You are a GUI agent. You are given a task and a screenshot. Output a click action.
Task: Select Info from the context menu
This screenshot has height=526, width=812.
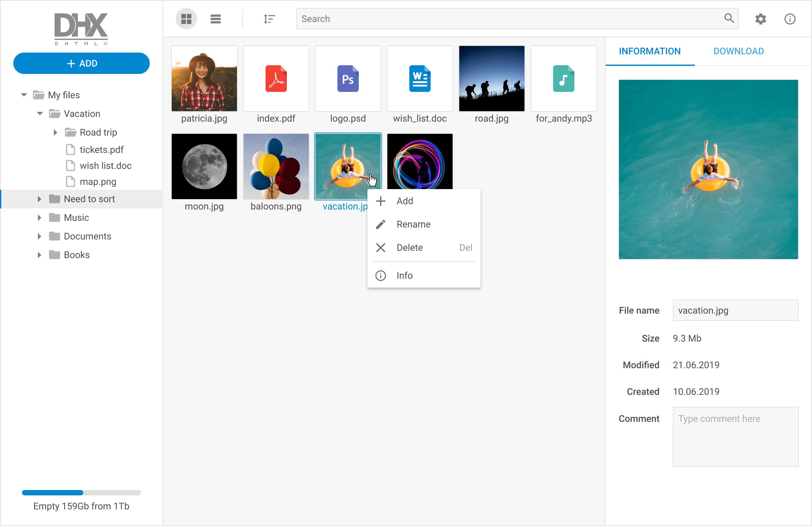[x=404, y=275]
